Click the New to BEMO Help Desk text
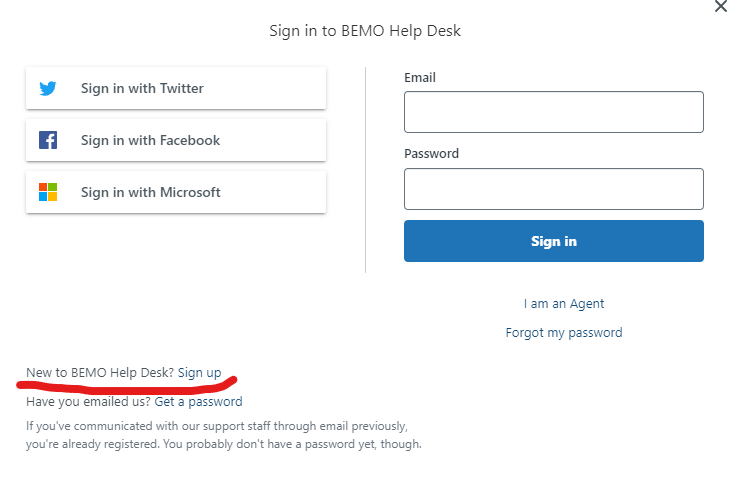732x479 pixels. click(100, 373)
